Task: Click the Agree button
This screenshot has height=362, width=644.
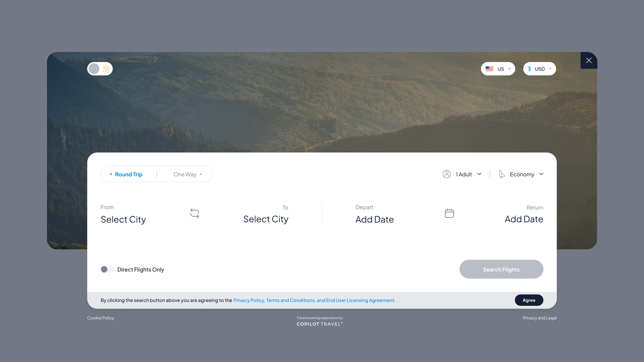Action: coord(529,300)
